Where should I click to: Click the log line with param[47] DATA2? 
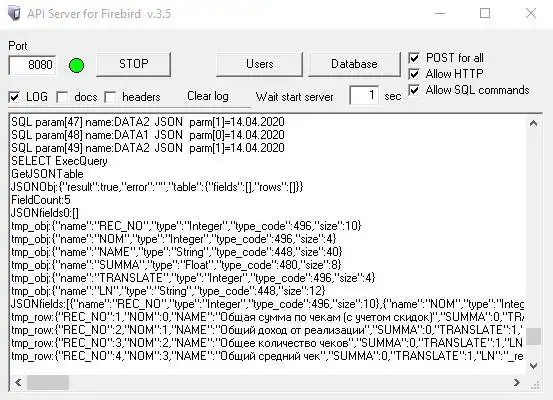[148, 122]
